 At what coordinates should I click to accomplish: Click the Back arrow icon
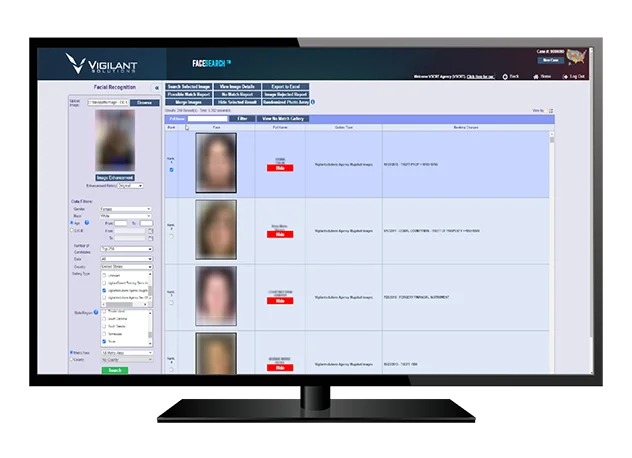pyautogui.click(x=504, y=76)
